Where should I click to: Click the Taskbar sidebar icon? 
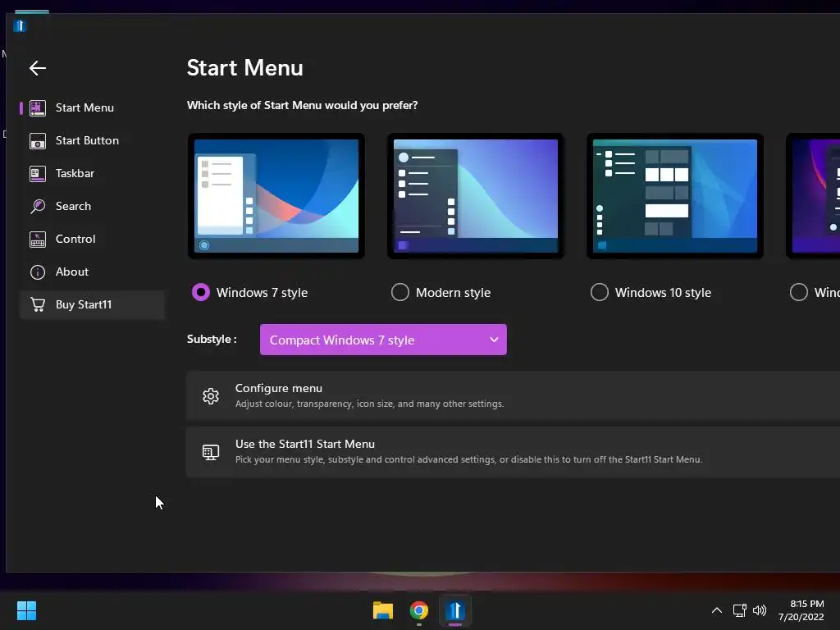coord(38,174)
